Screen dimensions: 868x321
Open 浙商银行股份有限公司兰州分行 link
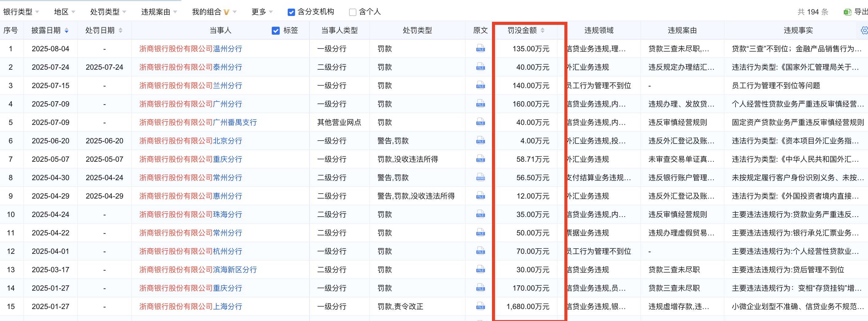click(x=191, y=85)
